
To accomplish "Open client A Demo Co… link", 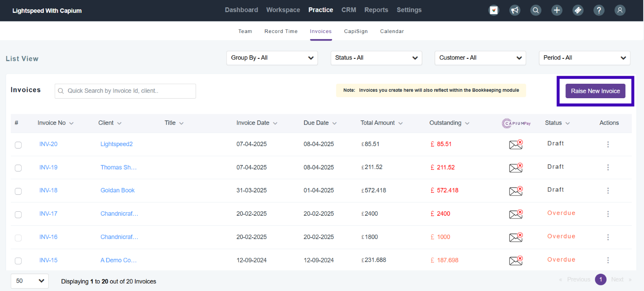I will click(118, 260).
